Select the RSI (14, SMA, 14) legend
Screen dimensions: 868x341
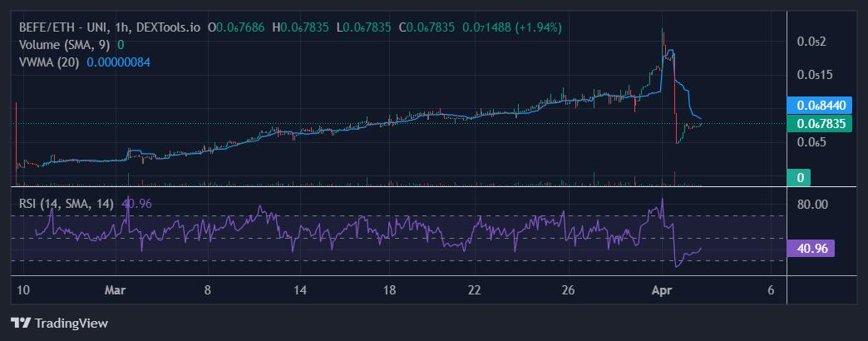68,202
